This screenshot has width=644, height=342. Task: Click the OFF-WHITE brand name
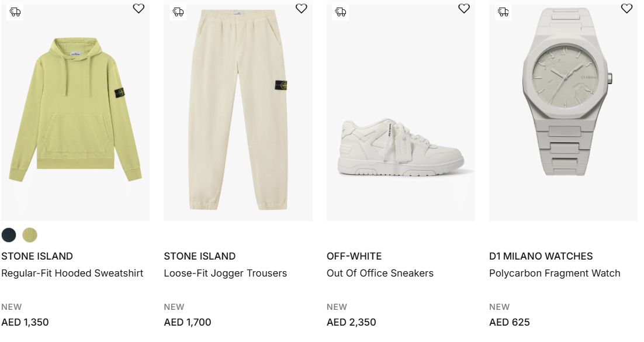pyautogui.click(x=354, y=256)
